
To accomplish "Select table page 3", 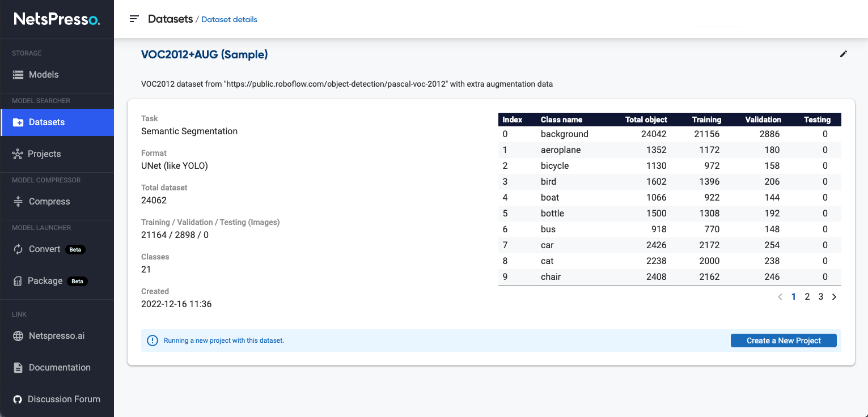I will 820,297.
